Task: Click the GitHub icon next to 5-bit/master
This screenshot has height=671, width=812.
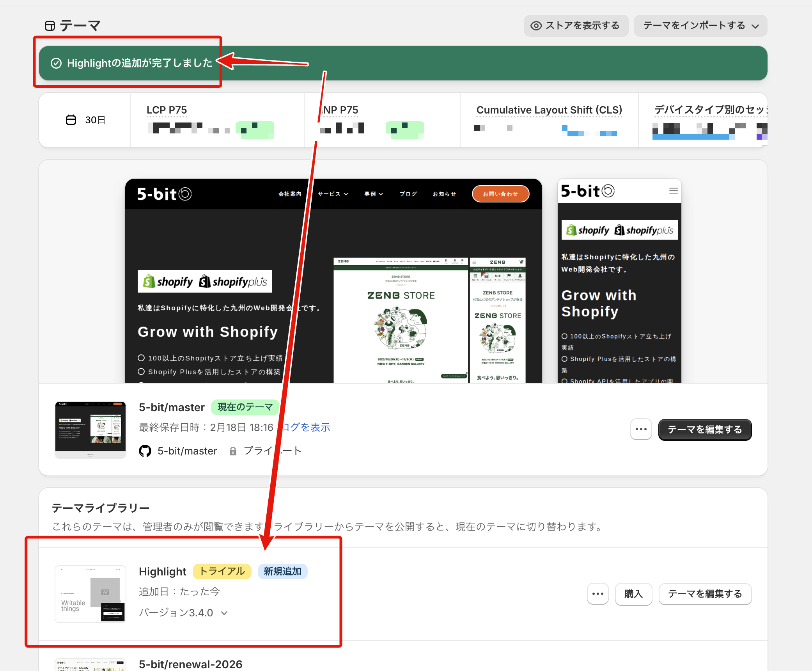Action: click(145, 451)
